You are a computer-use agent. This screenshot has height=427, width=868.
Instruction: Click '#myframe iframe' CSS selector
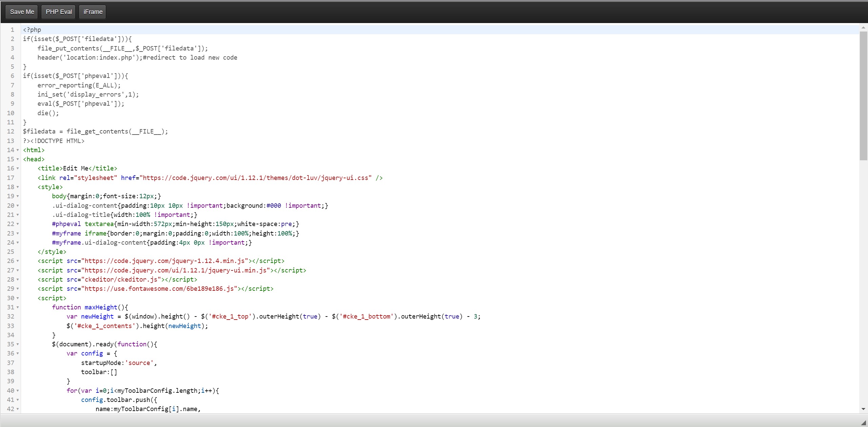[79, 233]
